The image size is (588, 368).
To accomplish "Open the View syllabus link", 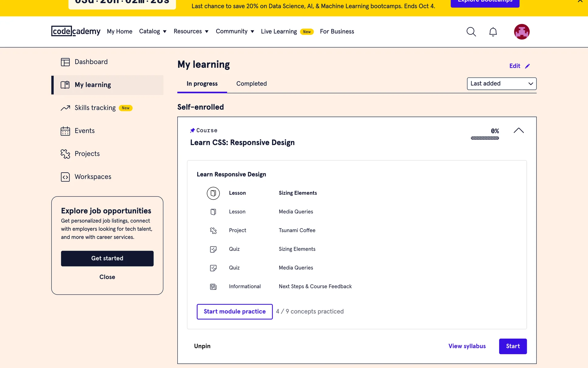I will (x=467, y=346).
